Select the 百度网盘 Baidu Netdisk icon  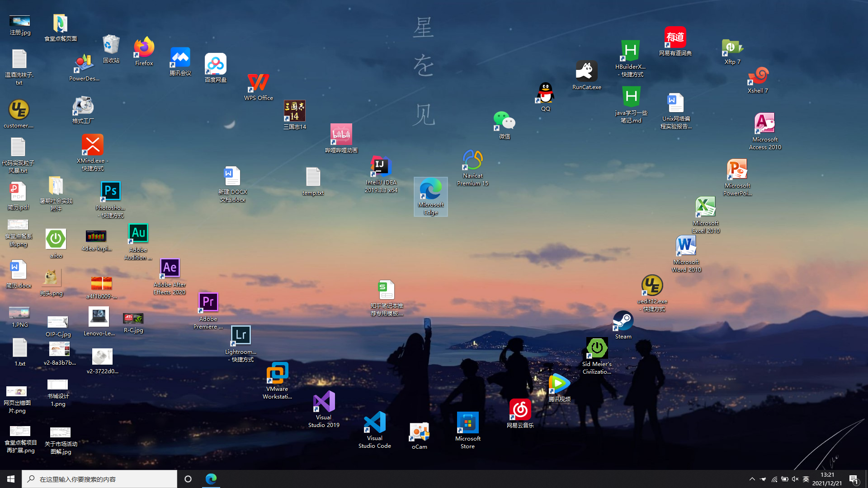point(216,68)
